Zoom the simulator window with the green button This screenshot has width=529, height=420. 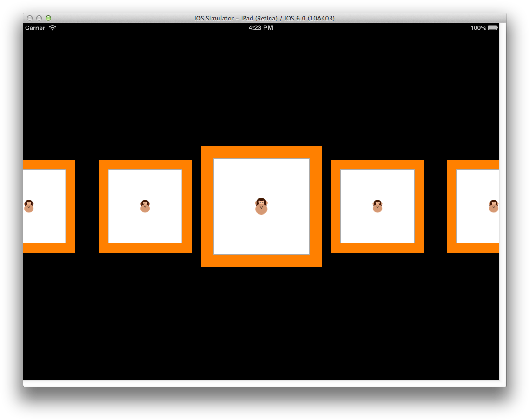48,18
